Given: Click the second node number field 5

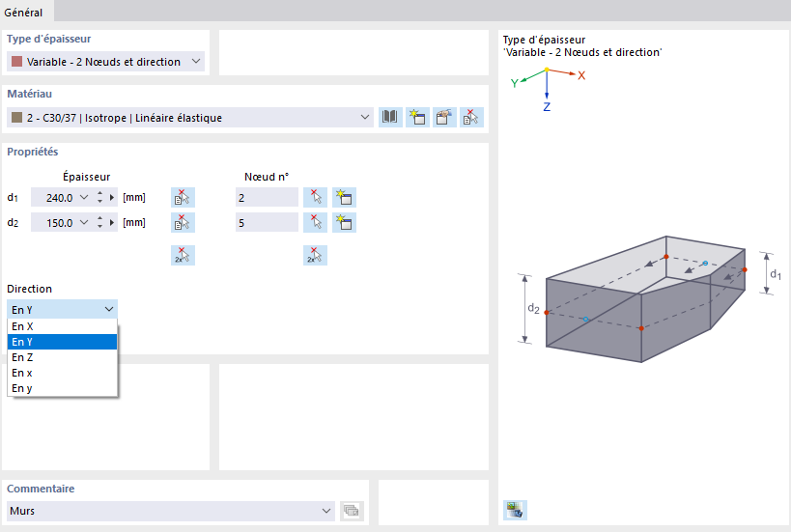Looking at the screenshot, I should click(267, 222).
